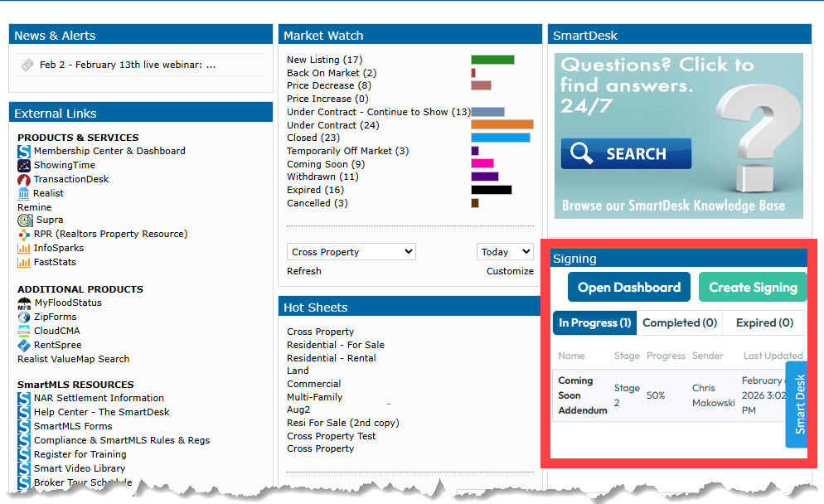Click the Realist building icon
Screen dimensions: 824x504
[x=24, y=193]
